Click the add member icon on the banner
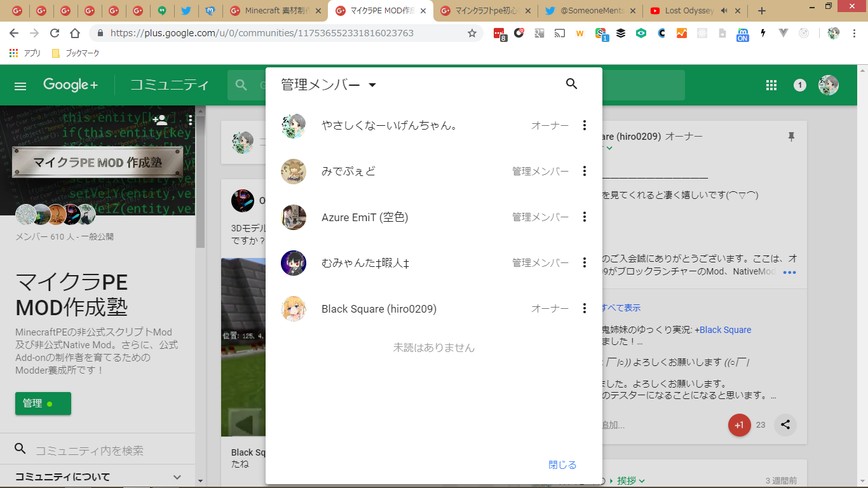Screen dimensions: 868x488 [160, 120]
